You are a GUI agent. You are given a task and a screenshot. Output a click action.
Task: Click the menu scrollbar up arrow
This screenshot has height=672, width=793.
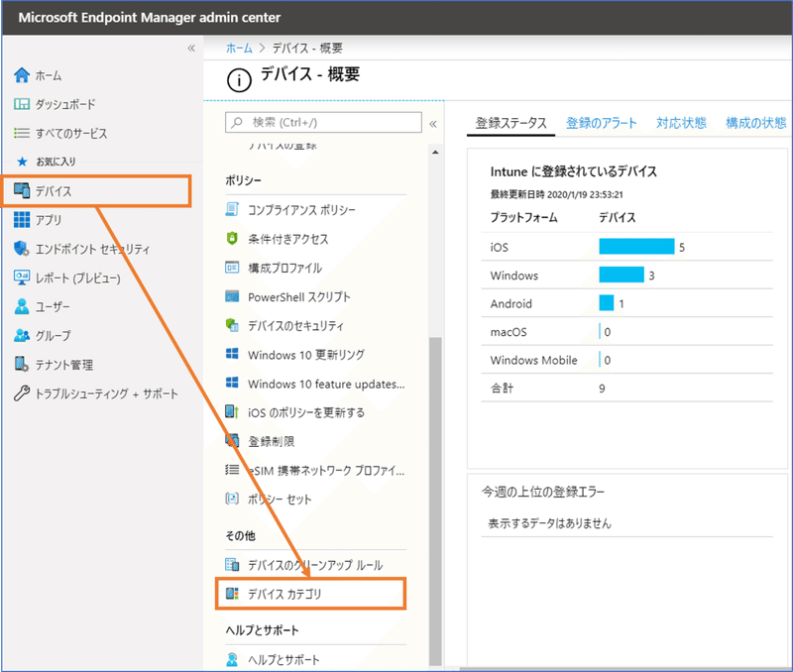[435, 153]
